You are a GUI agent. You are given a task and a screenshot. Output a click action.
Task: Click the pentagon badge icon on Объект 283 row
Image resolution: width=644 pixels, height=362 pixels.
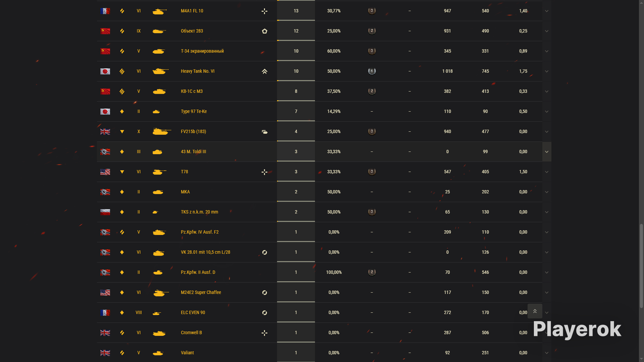pyautogui.click(x=264, y=31)
